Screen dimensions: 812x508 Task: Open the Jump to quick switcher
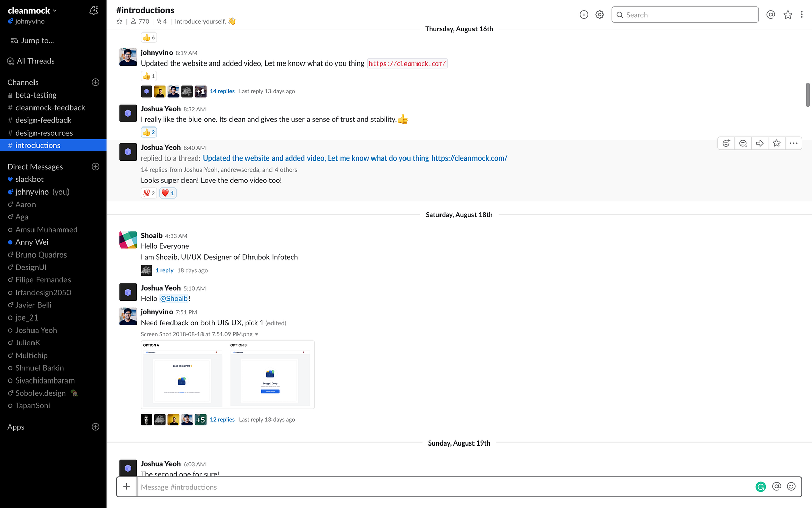pos(32,41)
